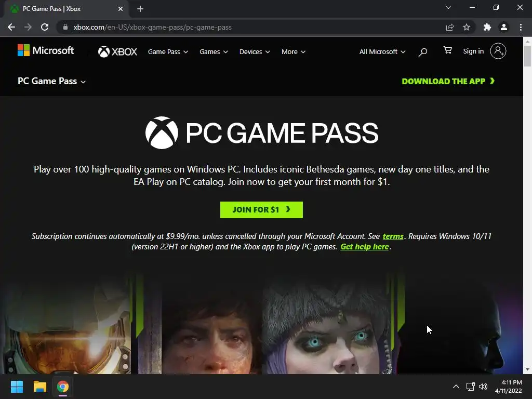532x399 pixels.
Task: Open the network status tray icon
Action: tap(470, 387)
